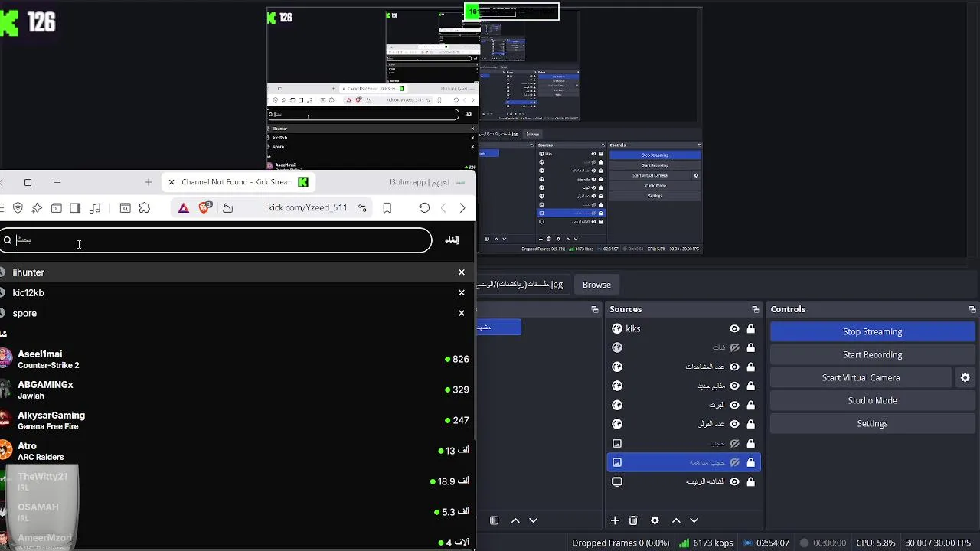This screenshot has width=980, height=551.
Task: Open site settings sliders icon in address bar
Action: coord(362,208)
